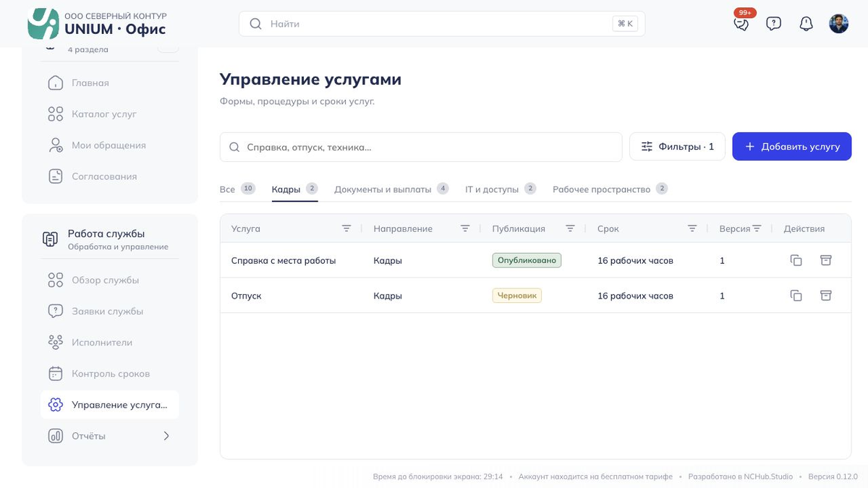This screenshot has width=868, height=488.
Task: Click Каталог услуг grid icon
Action: (x=56, y=114)
